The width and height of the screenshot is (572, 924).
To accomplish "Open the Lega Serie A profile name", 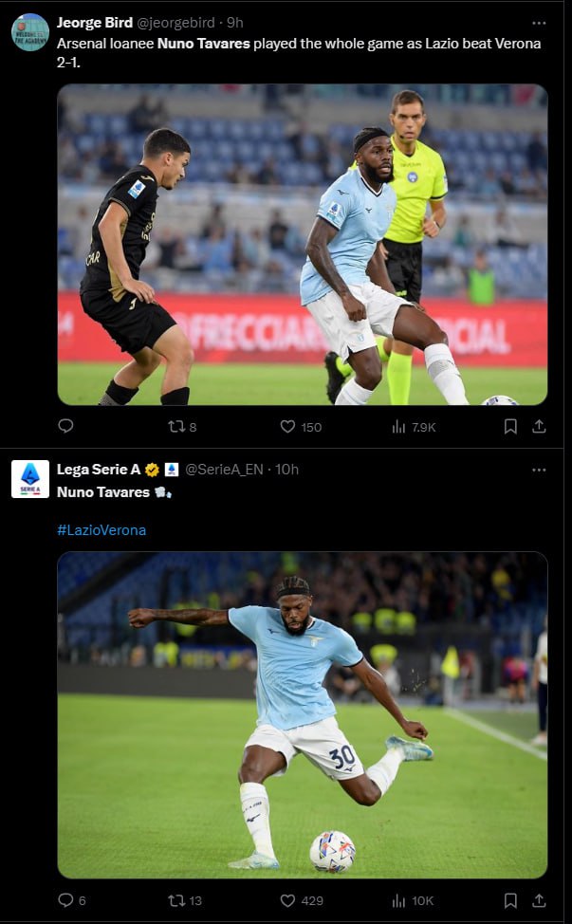I will [x=99, y=469].
